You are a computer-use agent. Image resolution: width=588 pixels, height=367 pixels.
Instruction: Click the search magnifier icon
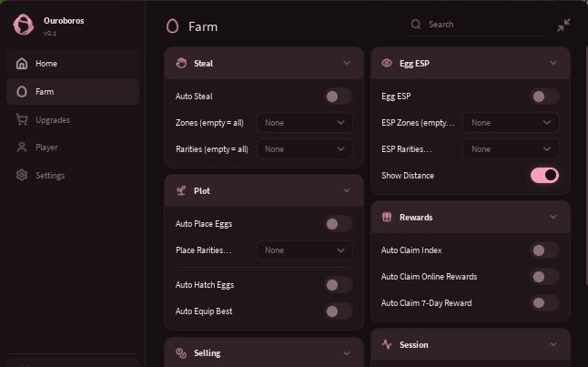[x=416, y=25]
